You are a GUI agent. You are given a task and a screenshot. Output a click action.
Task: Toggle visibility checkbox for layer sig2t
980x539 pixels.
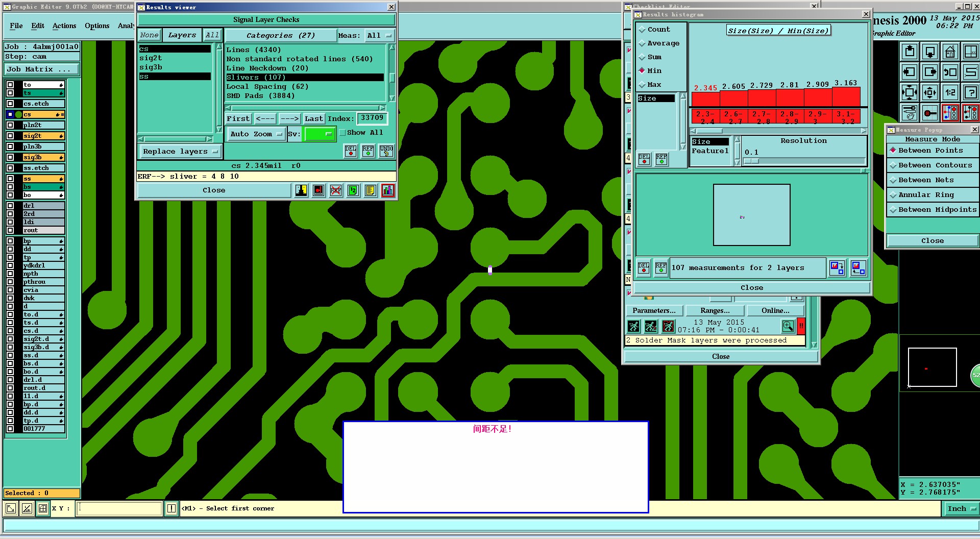10,136
